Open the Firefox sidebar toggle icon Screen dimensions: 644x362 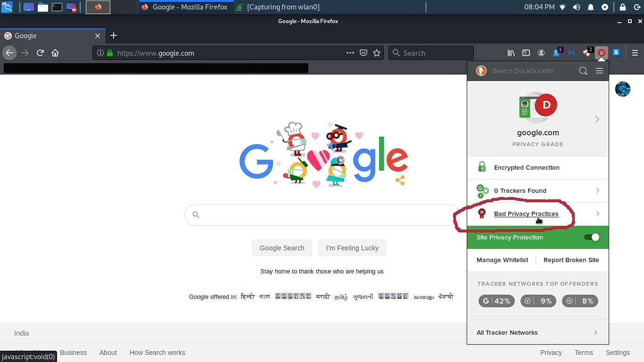526,53
